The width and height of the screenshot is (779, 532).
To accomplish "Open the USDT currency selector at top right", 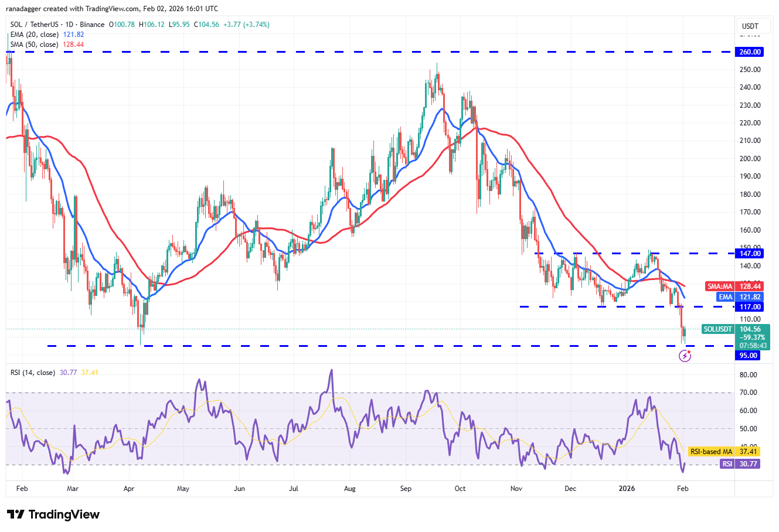I will (753, 26).
